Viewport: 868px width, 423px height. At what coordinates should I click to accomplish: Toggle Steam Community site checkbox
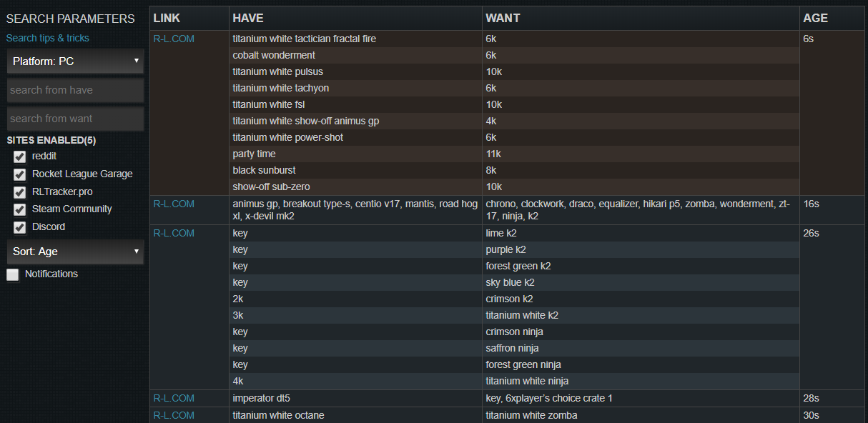(x=20, y=209)
